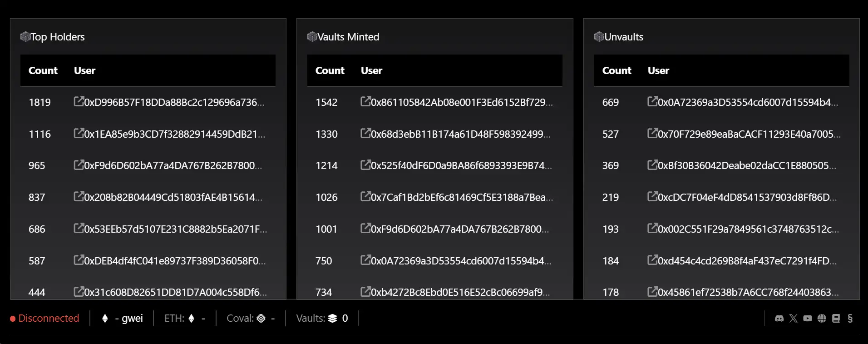Click the globe website icon

pyautogui.click(x=822, y=319)
